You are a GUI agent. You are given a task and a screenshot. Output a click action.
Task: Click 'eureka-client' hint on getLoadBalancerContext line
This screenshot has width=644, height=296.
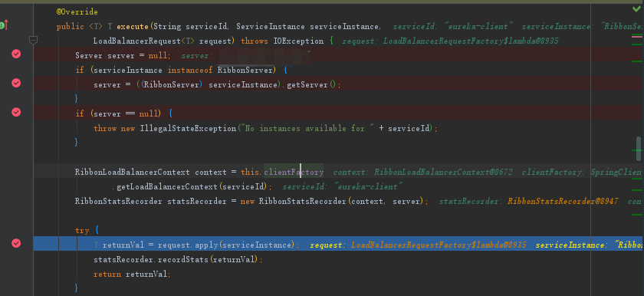click(369, 187)
